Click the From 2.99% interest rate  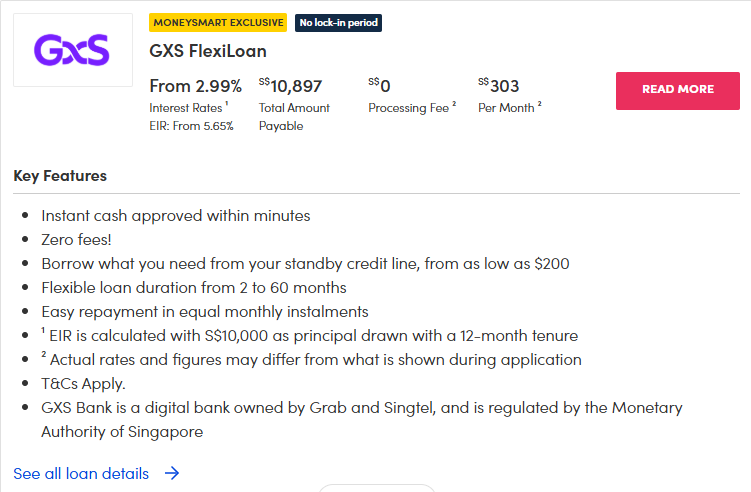click(x=195, y=86)
